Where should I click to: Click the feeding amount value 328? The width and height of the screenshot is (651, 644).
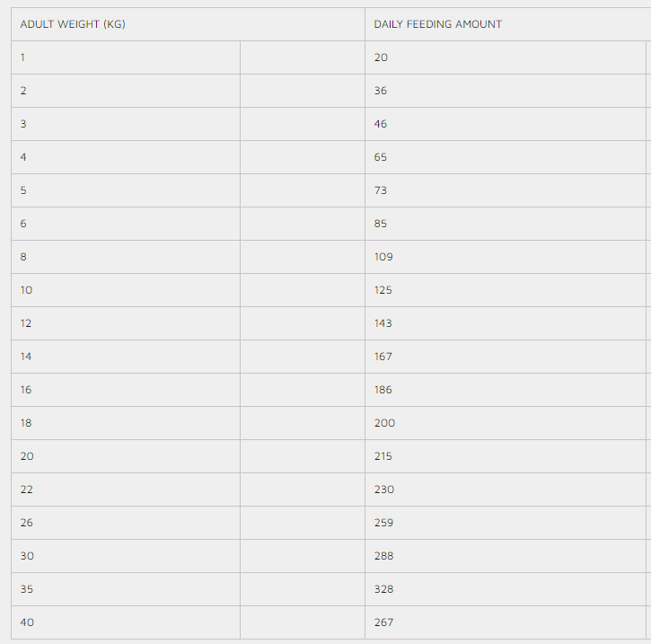tap(383, 589)
